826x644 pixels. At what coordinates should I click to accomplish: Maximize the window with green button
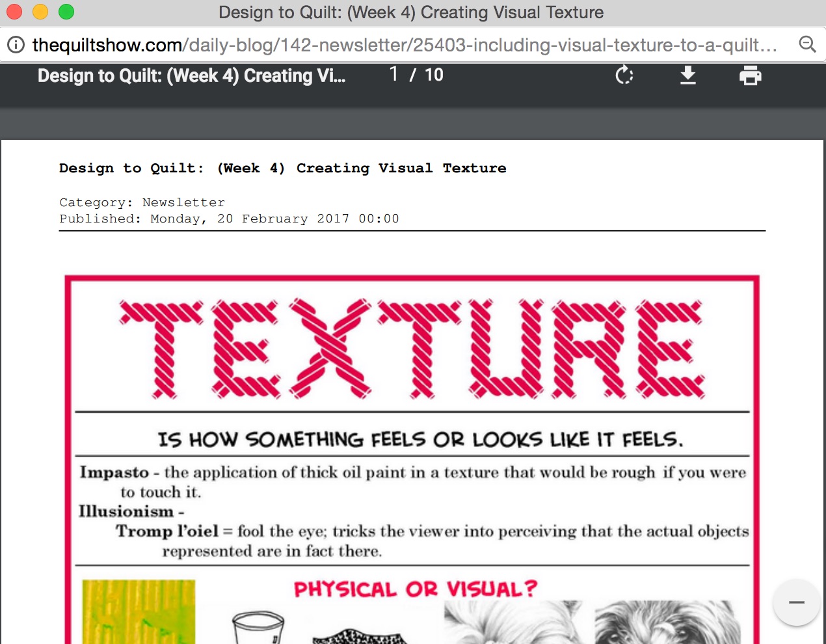click(x=66, y=12)
